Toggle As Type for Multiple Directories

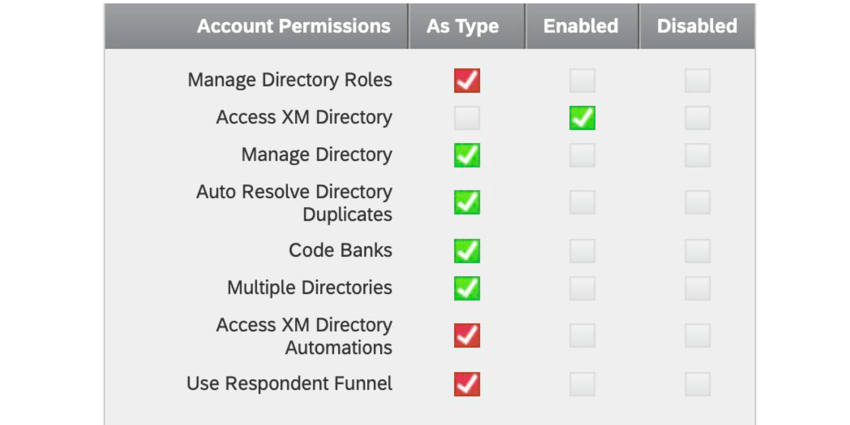[x=467, y=288]
